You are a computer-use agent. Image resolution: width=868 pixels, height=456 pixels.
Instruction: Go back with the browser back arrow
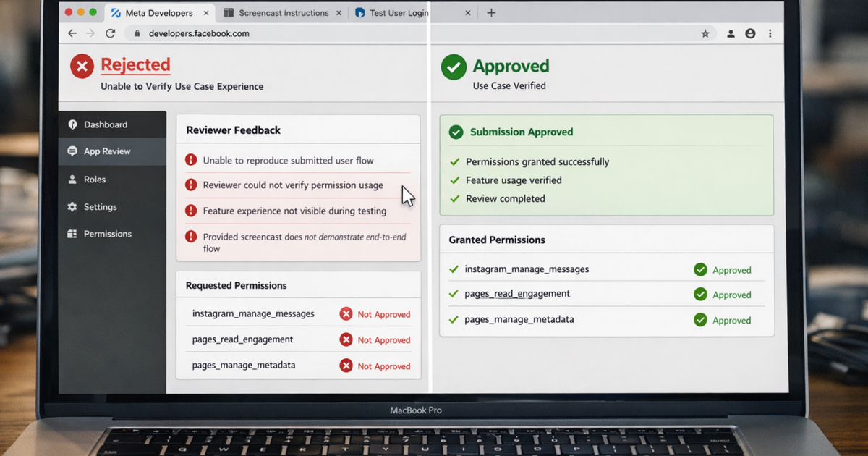point(72,33)
